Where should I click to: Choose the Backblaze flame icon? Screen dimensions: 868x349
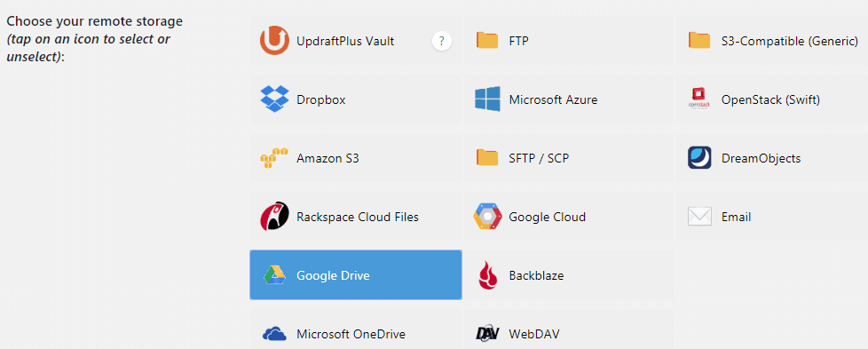[487, 275]
